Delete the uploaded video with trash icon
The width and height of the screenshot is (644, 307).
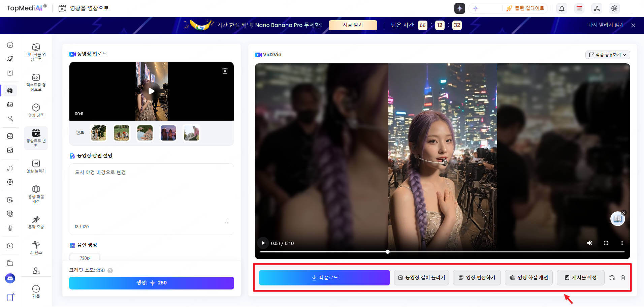point(225,71)
